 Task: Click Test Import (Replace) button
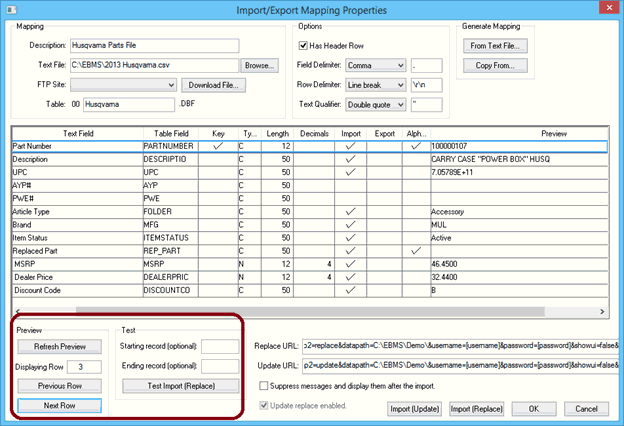click(x=181, y=386)
